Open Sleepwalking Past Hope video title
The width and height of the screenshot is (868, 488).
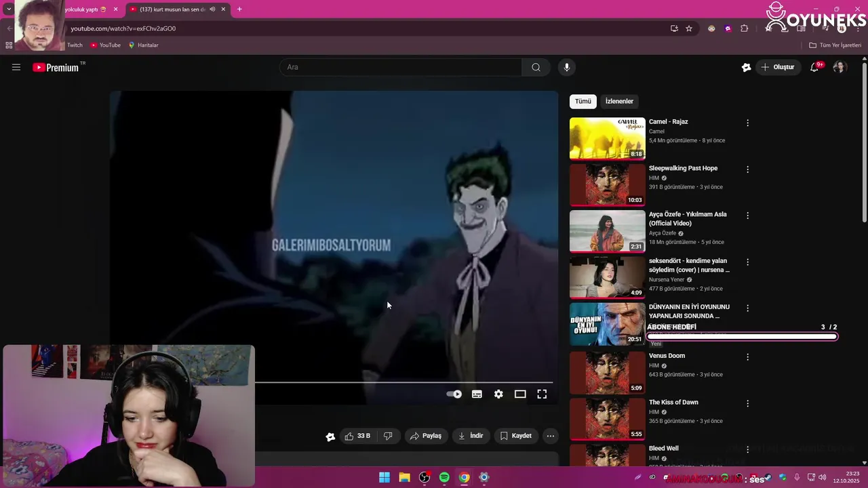pyautogui.click(x=683, y=168)
